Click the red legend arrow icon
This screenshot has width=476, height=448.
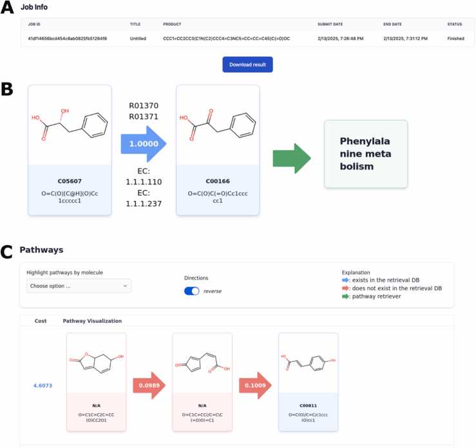click(345, 288)
